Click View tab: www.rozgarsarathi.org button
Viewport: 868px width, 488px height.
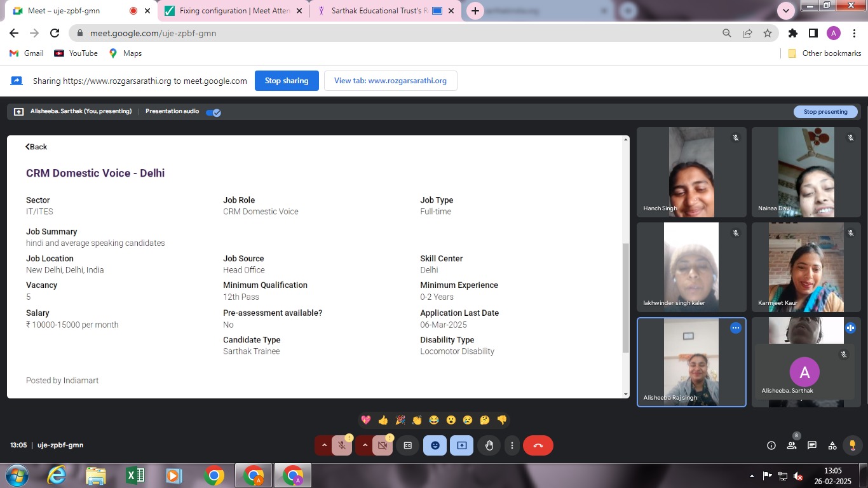coord(390,81)
